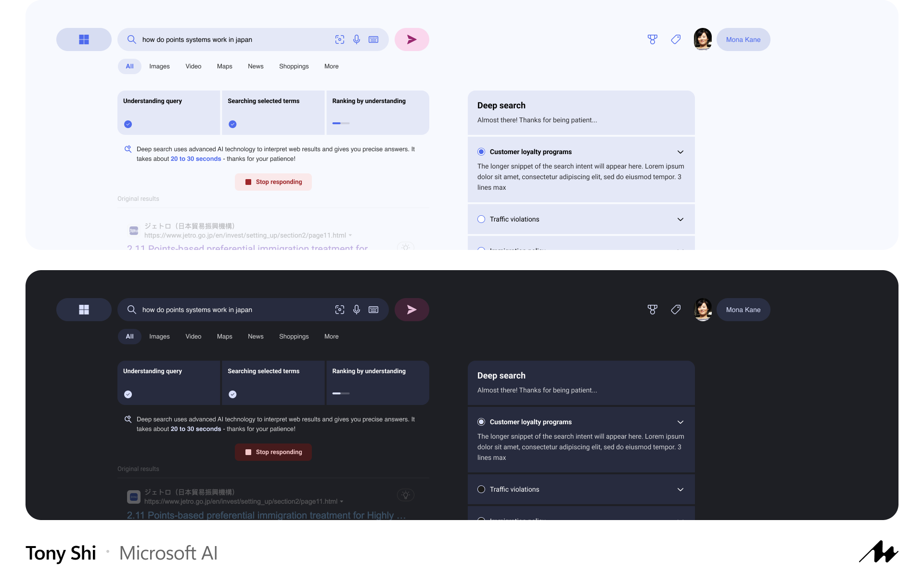Click the lightbulb icon beside the dark-theme jetro result
Image resolution: width=924 pixels, height=587 pixels.
point(406,495)
